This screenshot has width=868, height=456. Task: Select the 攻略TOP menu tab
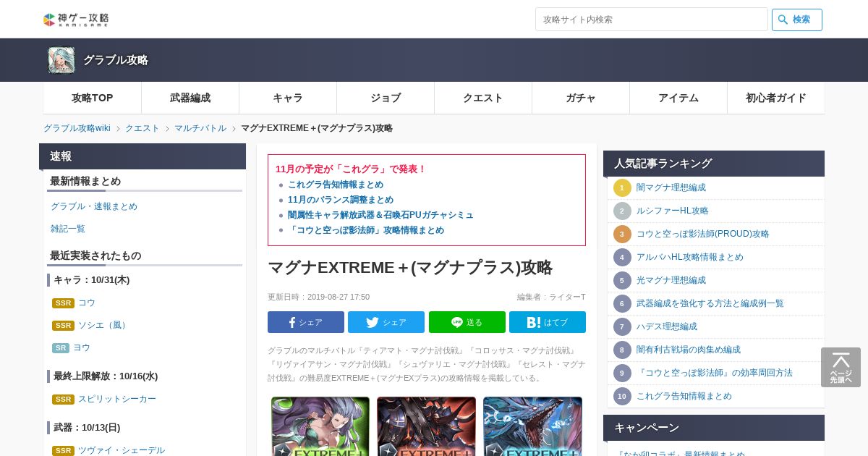[93, 98]
